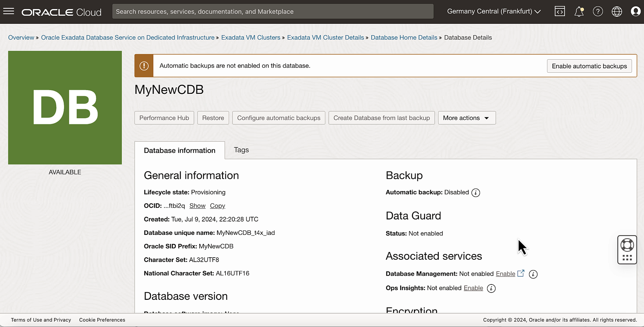Open the floating support lifebuoy widget

click(x=627, y=245)
